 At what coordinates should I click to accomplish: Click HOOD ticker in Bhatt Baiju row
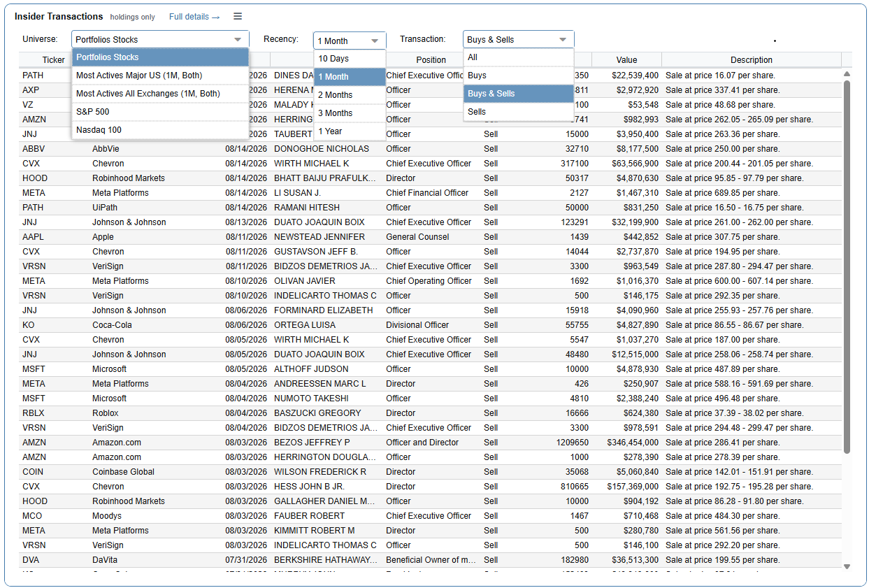click(x=35, y=178)
